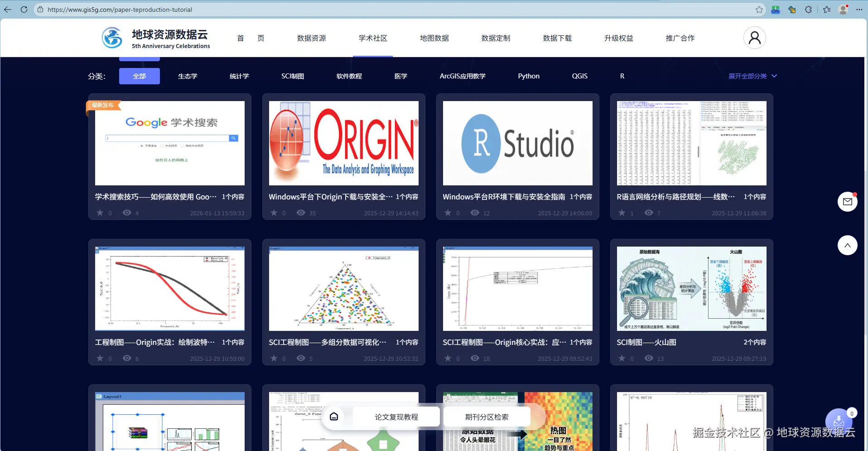
Task: Open the browser three-dot menu
Action: click(859, 10)
